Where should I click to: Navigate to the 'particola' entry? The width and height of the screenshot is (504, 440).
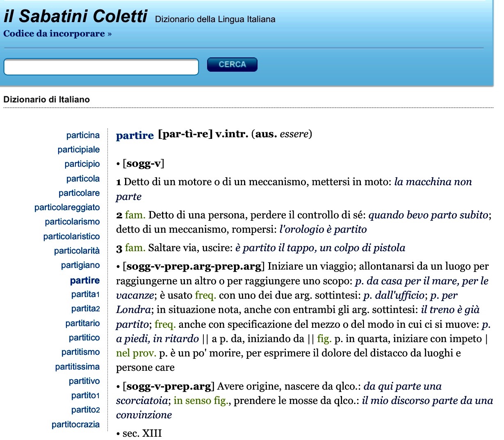pos(83,179)
